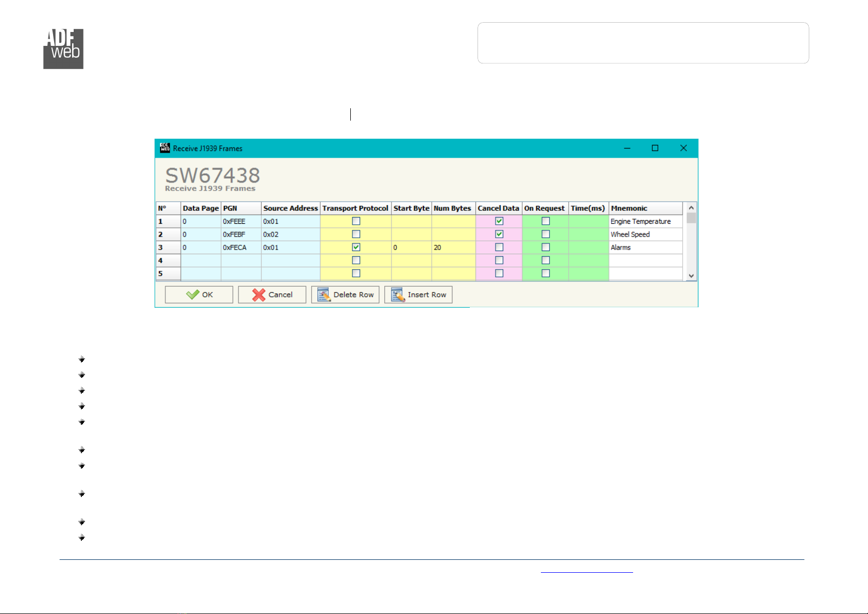Click the Data Page column header
The image size is (868, 614).
click(201, 208)
